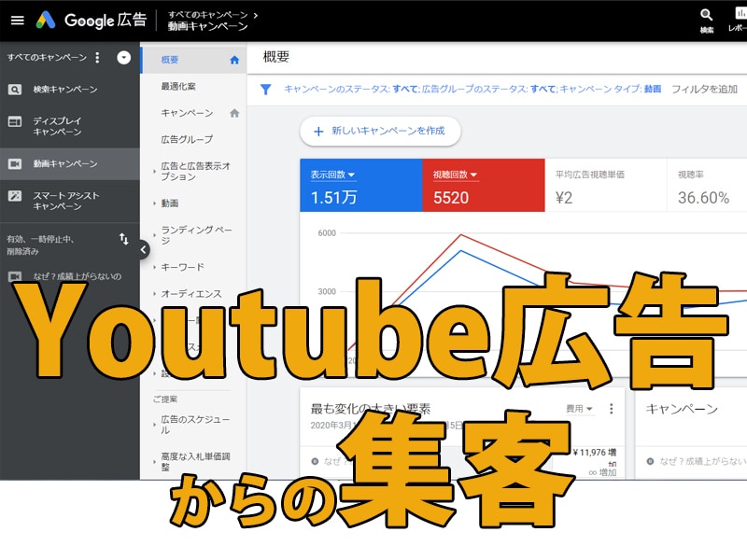The height and width of the screenshot is (560, 747).
Task: Click the blue filter funnel icon
Action: coord(266,89)
